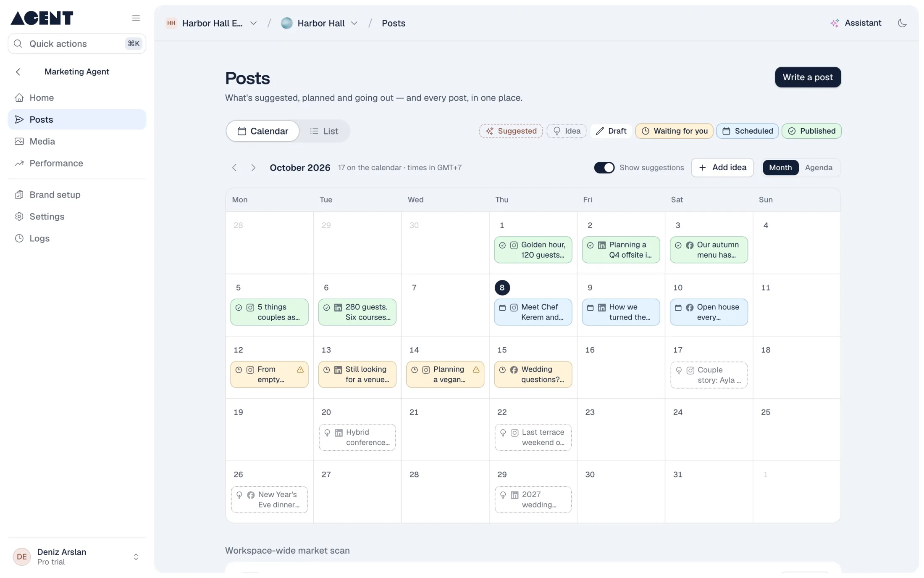Select today's date, October 8
The height and width of the screenshot is (578, 924).
(502, 288)
